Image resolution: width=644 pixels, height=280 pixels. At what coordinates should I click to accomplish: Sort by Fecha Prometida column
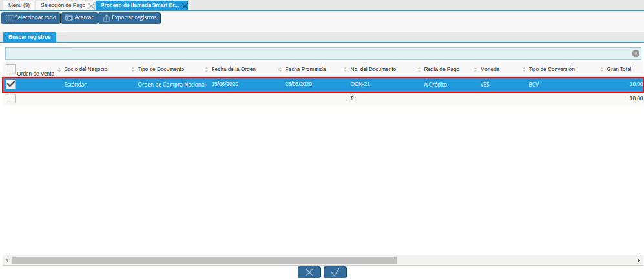click(x=305, y=69)
